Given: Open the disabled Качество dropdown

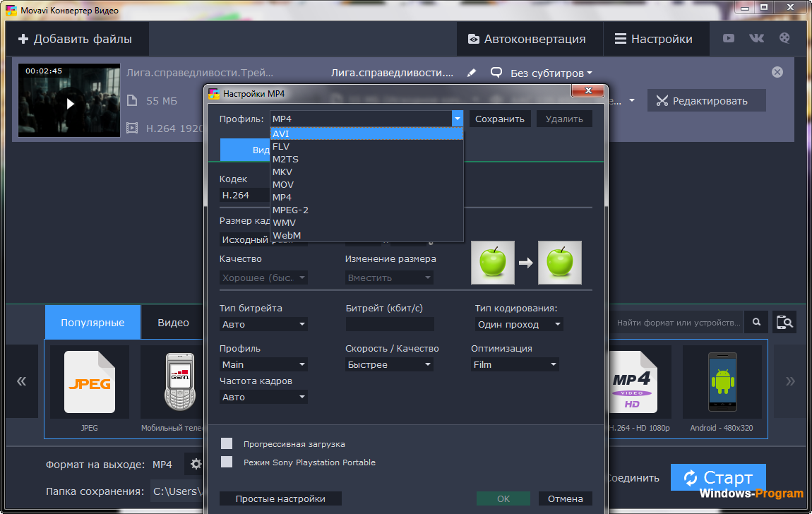Looking at the screenshot, I should click(x=263, y=277).
